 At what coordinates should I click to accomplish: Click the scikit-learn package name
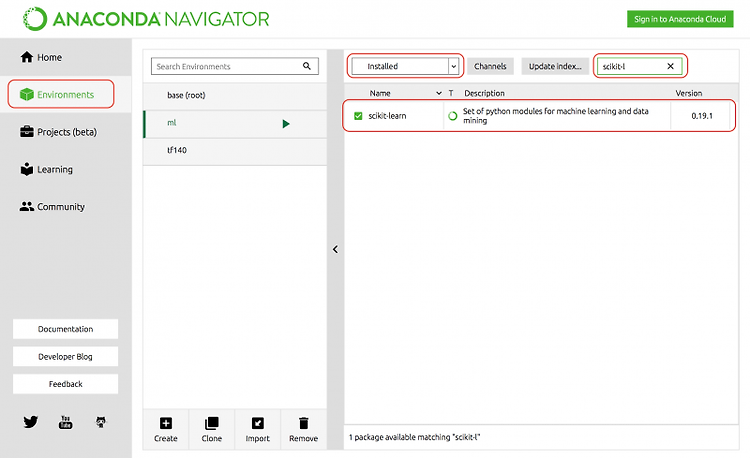(387, 116)
